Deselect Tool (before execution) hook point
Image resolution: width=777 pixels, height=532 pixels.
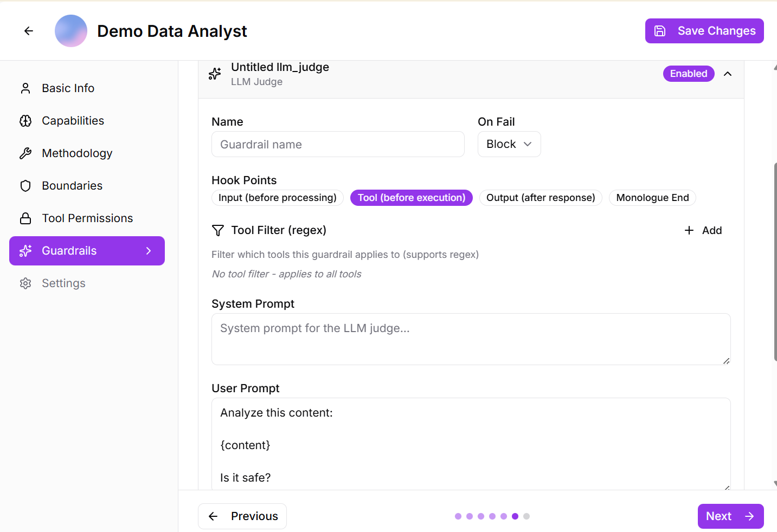[411, 198]
